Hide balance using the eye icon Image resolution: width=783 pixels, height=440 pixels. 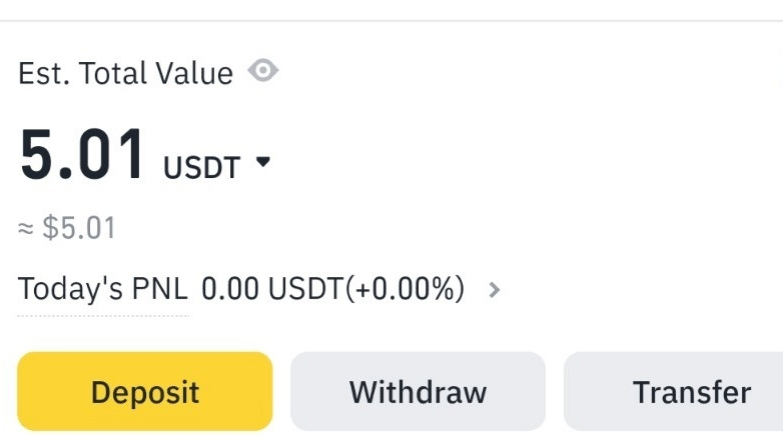(x=263, y=70)
